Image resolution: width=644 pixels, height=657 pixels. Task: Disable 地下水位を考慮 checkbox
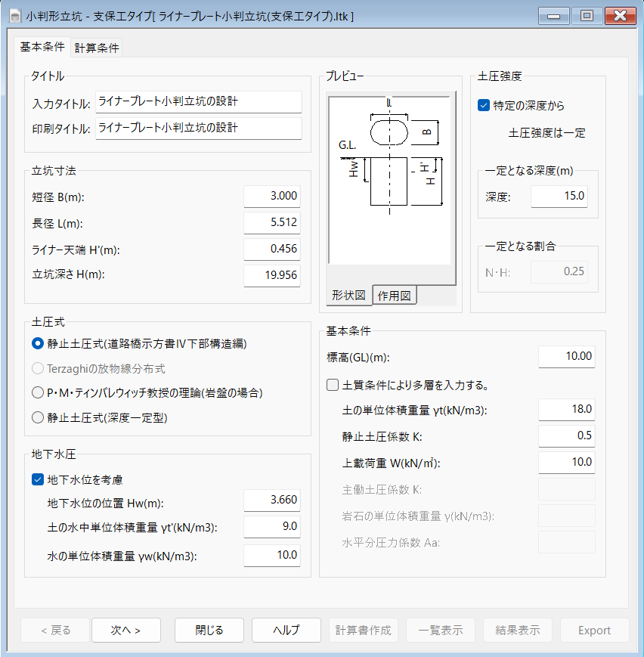coord(38,479)
